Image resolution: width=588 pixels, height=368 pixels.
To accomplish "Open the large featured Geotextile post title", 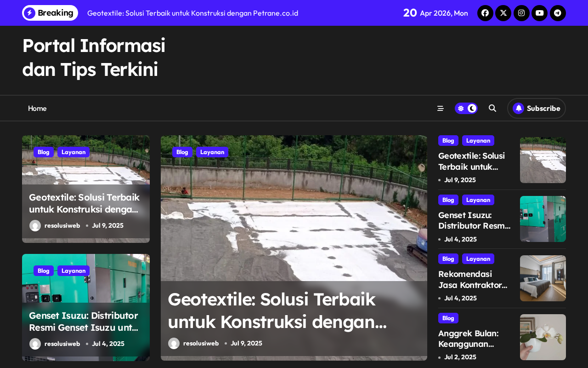I will tap(277, 310).
